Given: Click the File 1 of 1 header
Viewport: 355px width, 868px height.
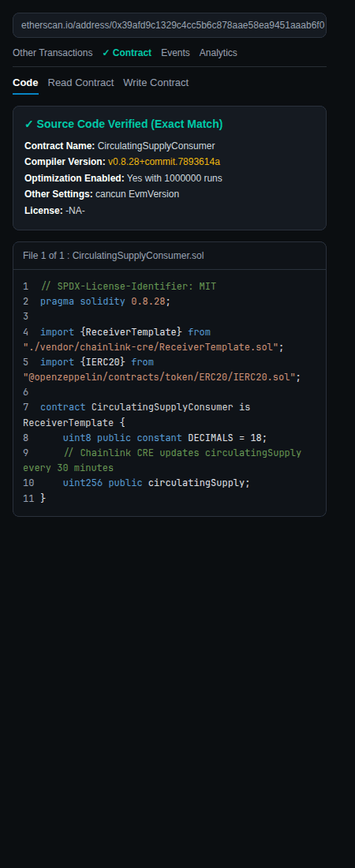Looking at the screenshot, I should pyautogui.click(x=170, y=256).
